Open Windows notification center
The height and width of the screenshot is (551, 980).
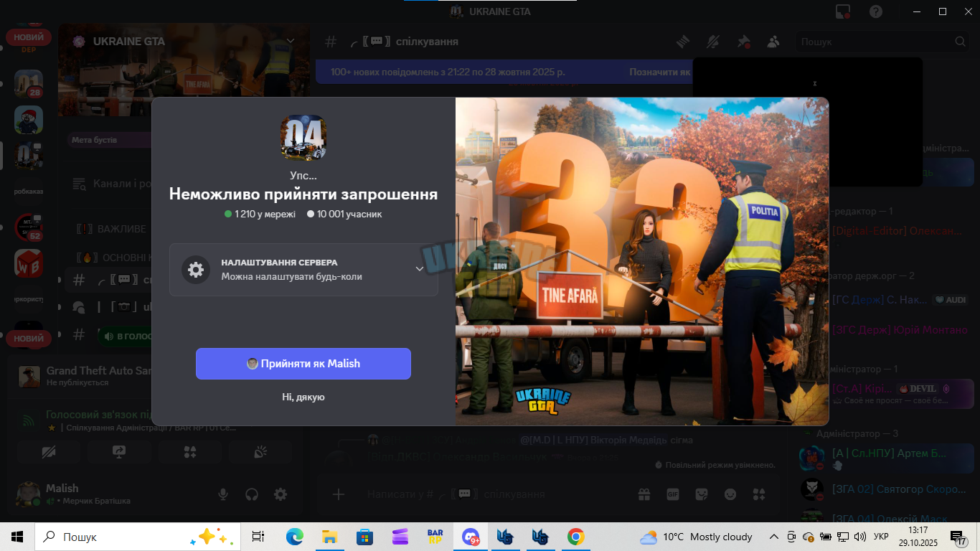(x=958, y=537)
